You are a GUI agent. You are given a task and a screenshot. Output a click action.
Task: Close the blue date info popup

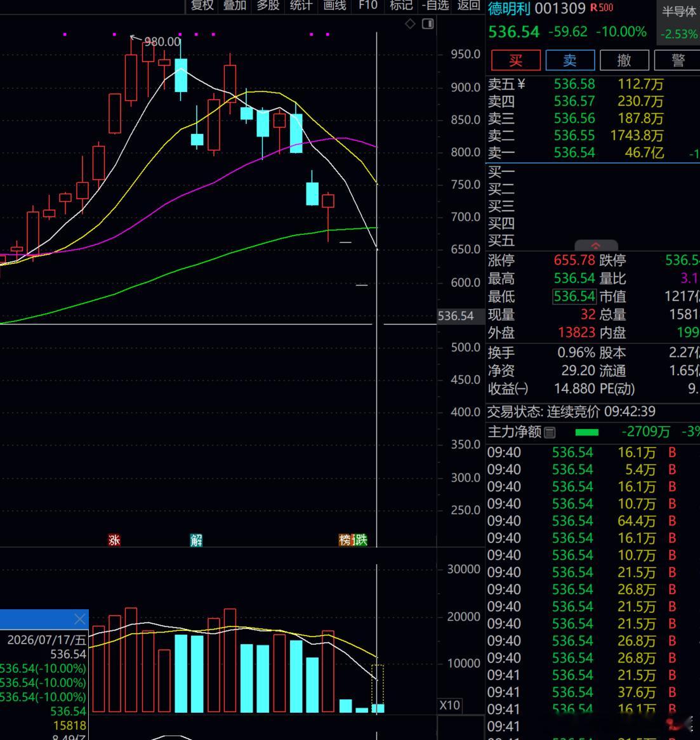(80, 619)
